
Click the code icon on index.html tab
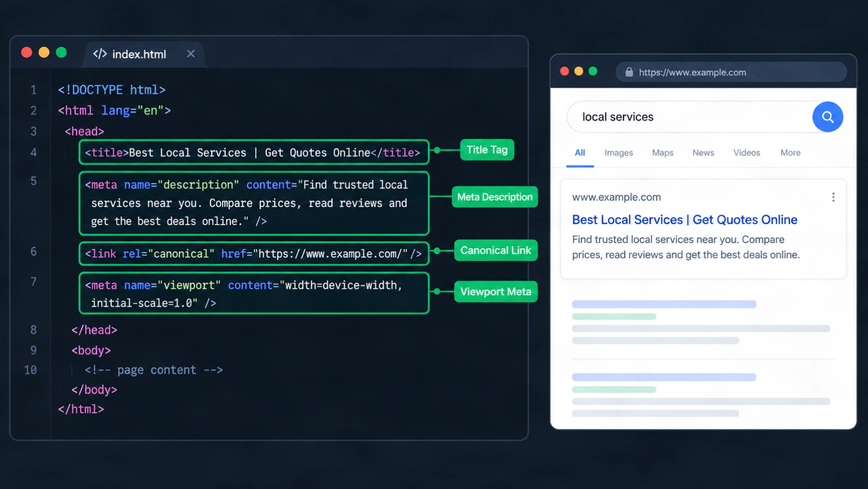[100, 54]
